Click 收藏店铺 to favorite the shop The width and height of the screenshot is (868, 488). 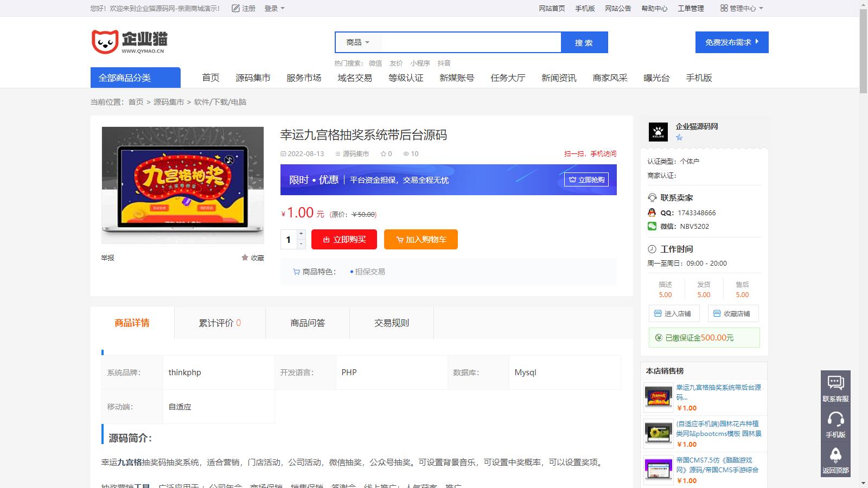tap(732, 313)
